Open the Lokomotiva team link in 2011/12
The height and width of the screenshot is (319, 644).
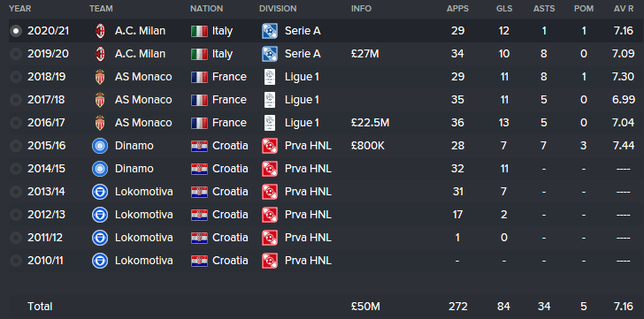coord(143,238)
